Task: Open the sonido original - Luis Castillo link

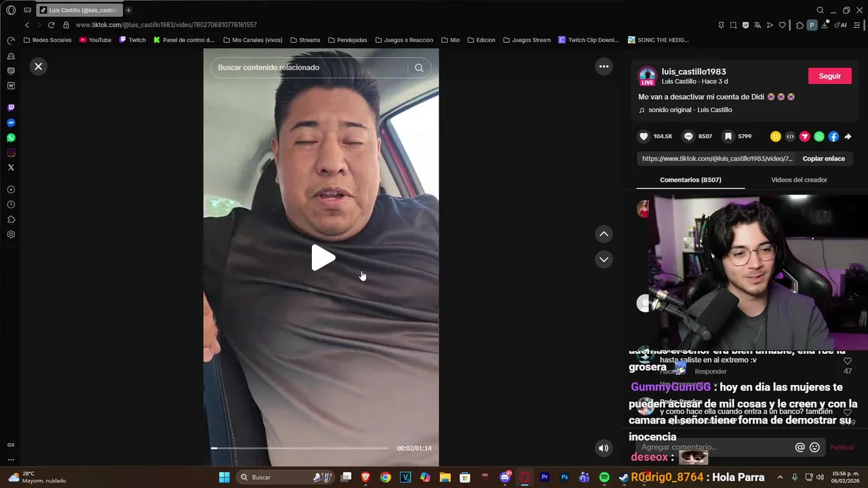Action: 690,110
